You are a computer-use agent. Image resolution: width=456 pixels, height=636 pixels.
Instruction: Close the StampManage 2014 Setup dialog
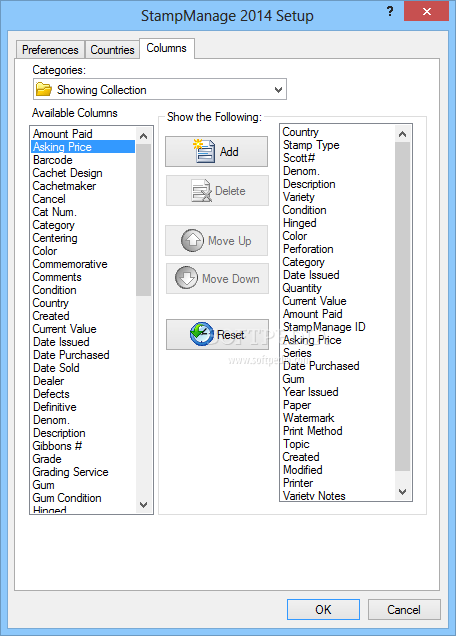(426, 11)
